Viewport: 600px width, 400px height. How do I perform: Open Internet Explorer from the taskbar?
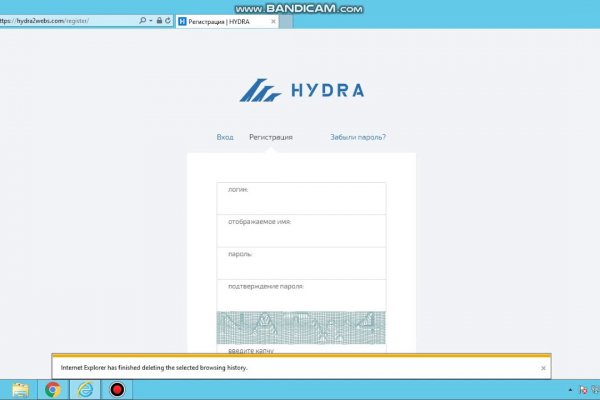(x=85, y=390)
